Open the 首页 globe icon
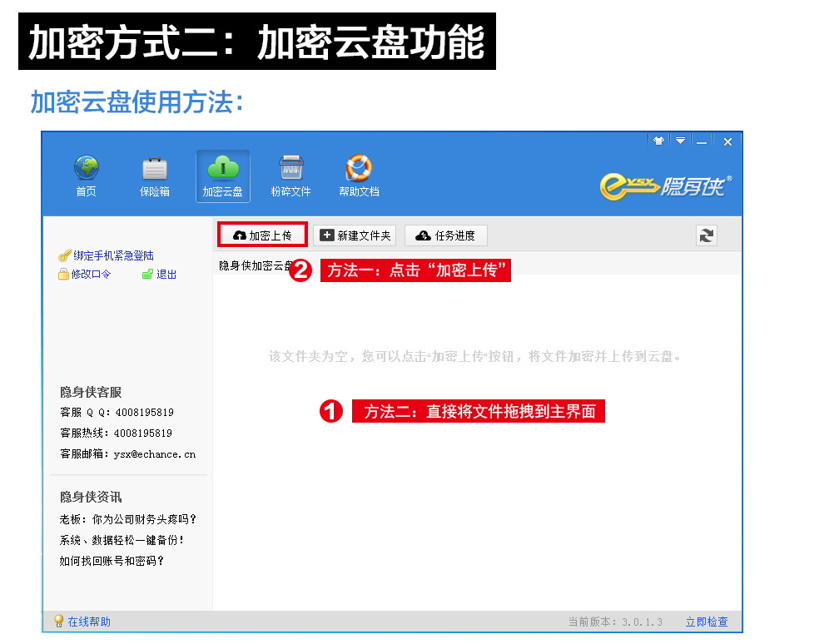The image size is (824, 644). click(87, 176)
